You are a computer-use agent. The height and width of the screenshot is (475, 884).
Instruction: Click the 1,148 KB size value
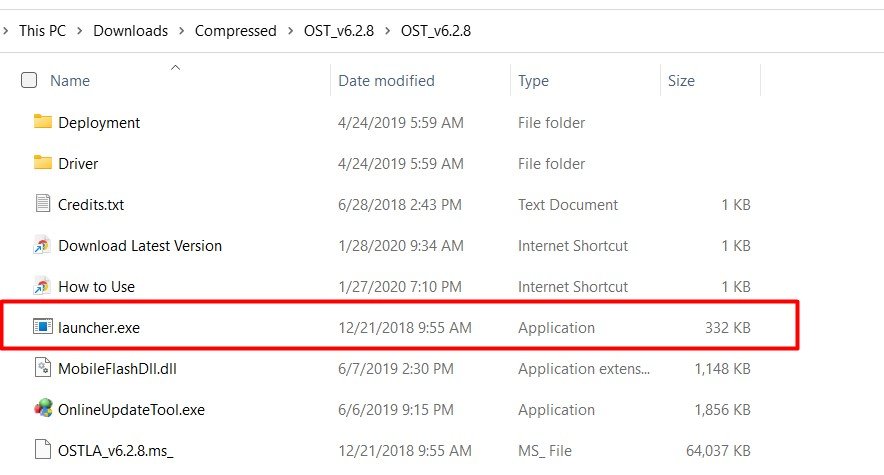tap(722, 369)
